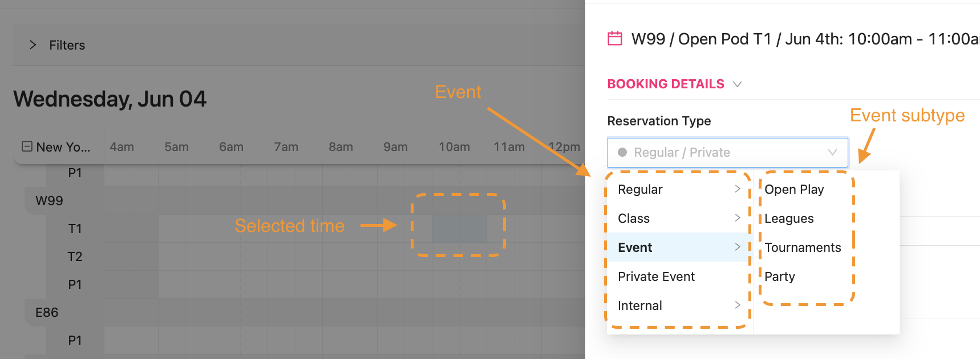
Task: Expand the Regular submenu arrow
Action: [737, 189]
